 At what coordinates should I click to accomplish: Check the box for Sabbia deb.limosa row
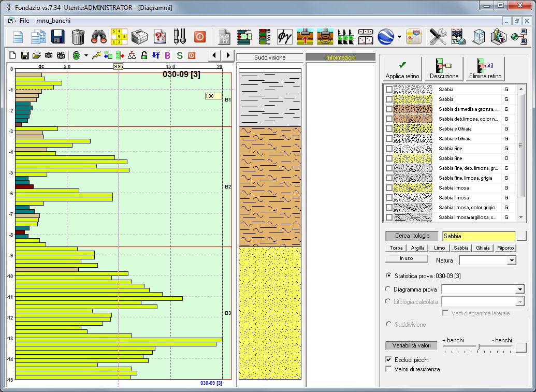point(389,119)
